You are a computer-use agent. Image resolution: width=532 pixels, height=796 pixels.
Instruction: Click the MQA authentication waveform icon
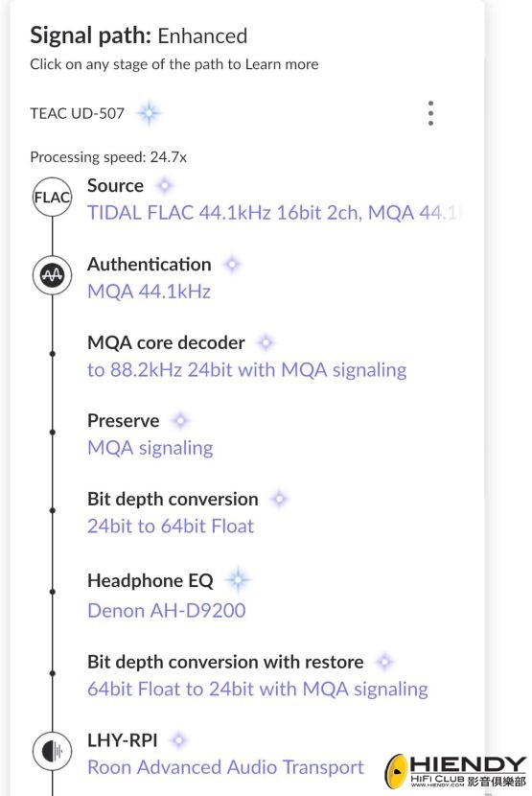point(53,275)
